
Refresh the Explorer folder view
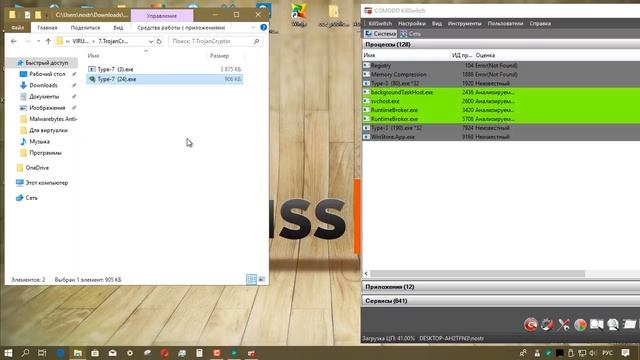[159, 41]
